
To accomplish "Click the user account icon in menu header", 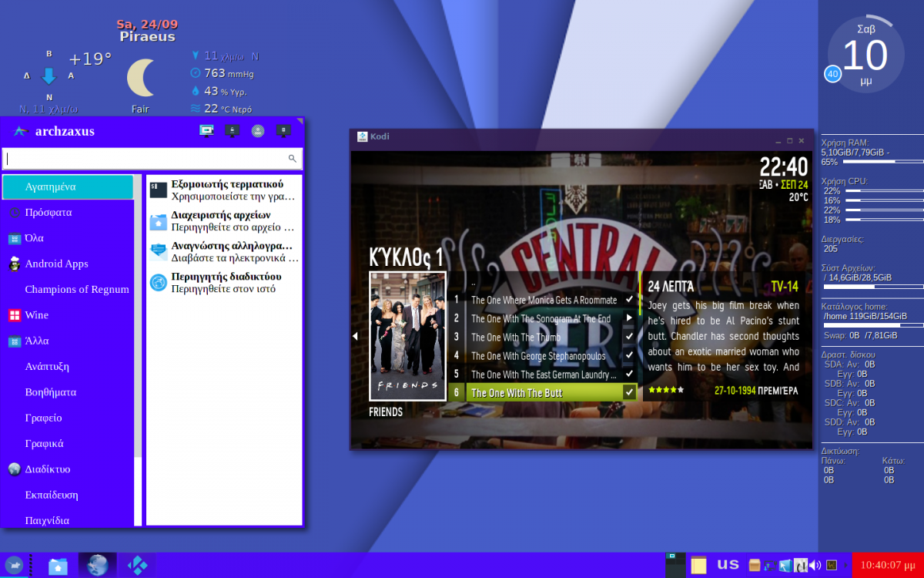I will tap(258, 131).
